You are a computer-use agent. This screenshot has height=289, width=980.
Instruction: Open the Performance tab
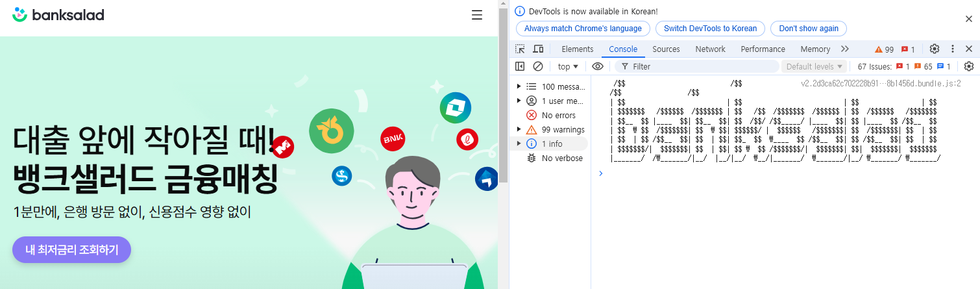click(763, 49)
